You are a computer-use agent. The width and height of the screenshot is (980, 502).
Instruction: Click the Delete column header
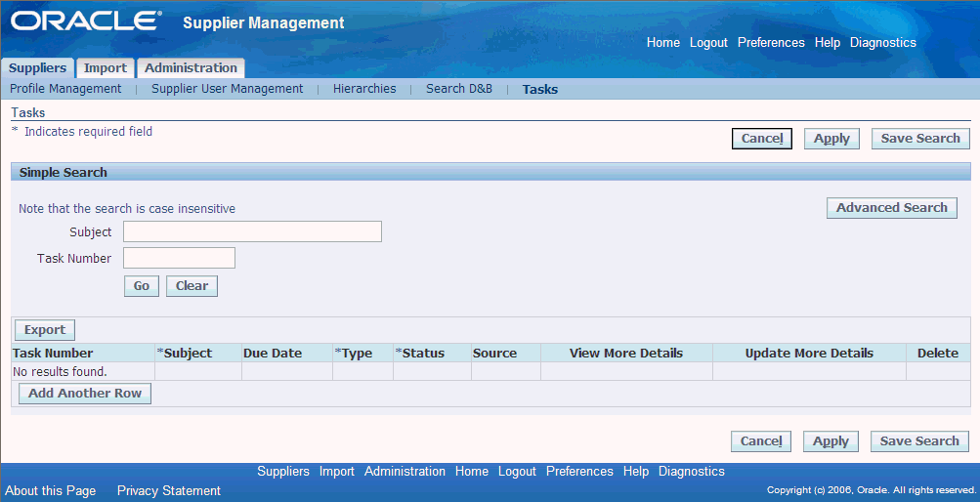click(938, 354)
